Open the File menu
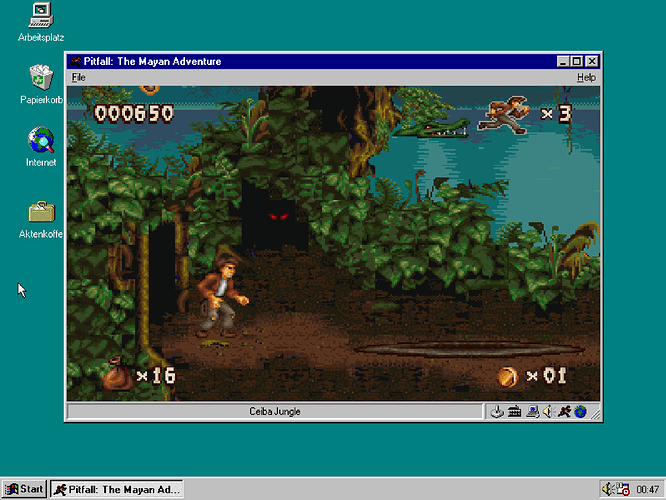666x500 pixels. pyautogui.click(x=79, y=77)
